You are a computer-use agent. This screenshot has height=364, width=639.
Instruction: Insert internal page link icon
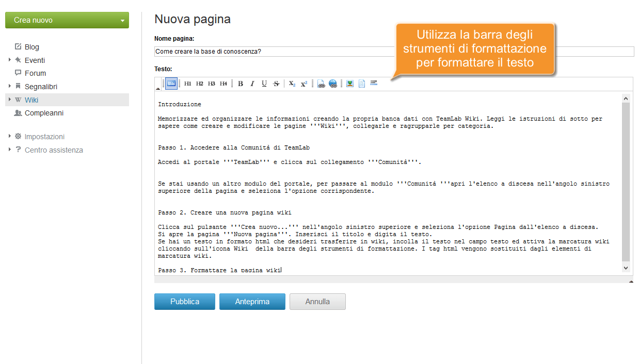click(321, 84)
